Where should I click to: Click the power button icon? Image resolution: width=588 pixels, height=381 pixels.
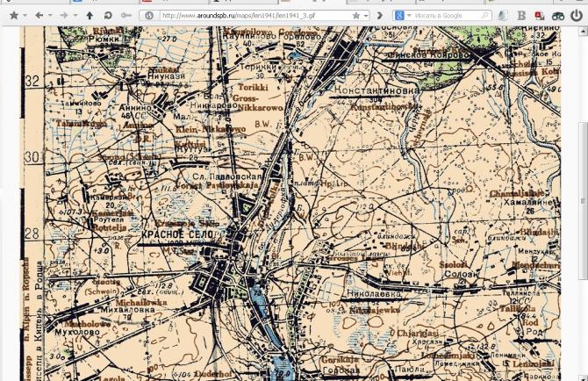577,16
